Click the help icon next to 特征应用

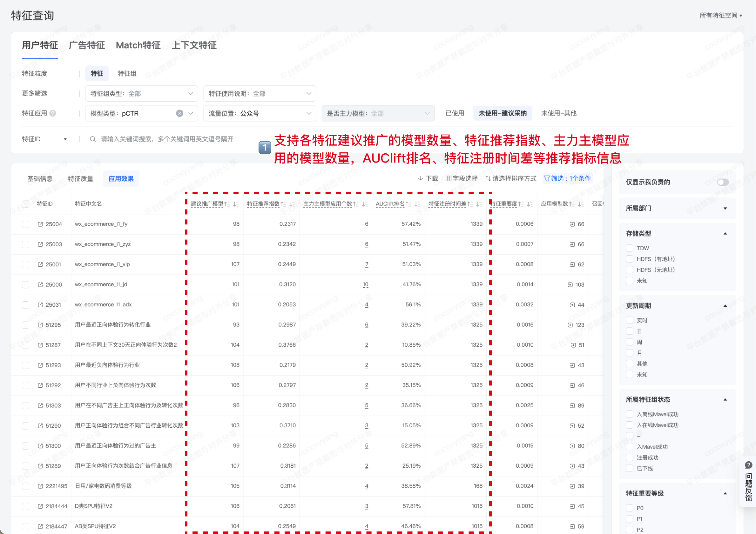coord(53,114)
